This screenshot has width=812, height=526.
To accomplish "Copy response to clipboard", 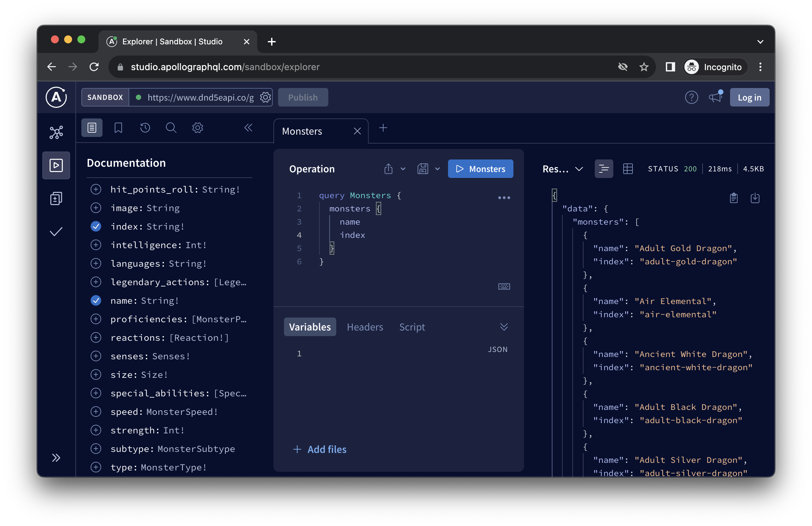I will click(734, 198).
